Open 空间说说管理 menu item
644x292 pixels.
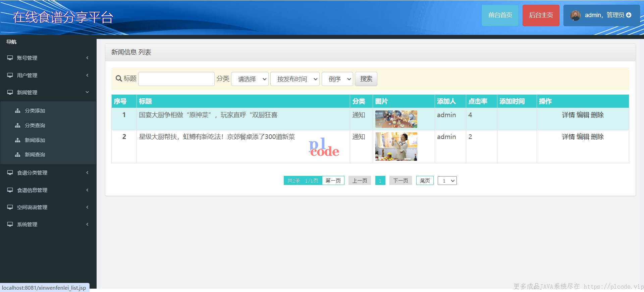coord(48,207)
